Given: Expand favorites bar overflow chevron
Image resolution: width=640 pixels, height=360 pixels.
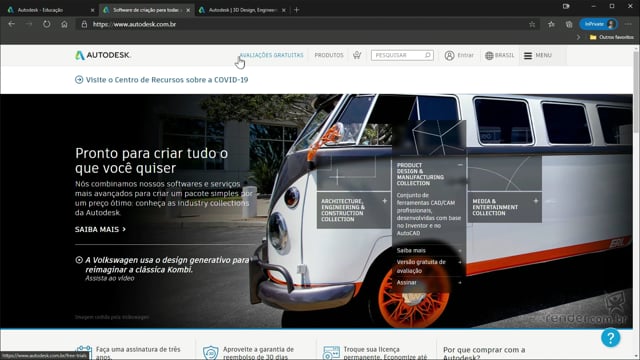Looking at the screenshot, I should [578, 37].
